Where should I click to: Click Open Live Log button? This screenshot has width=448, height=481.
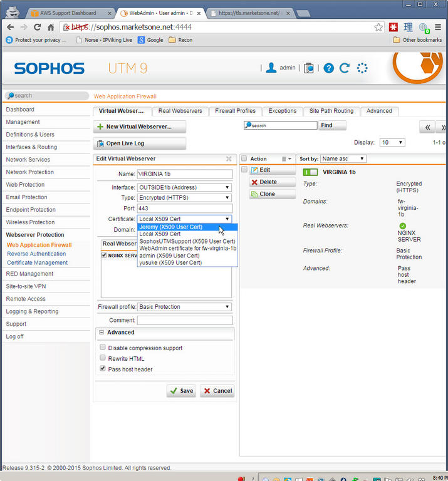pyautogui.click(x=140, y=143)
